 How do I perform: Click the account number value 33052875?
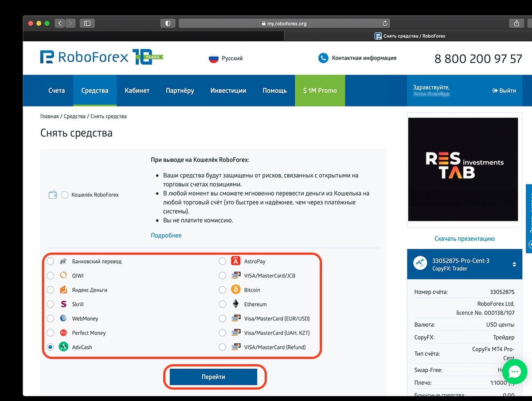coord(502,292)
